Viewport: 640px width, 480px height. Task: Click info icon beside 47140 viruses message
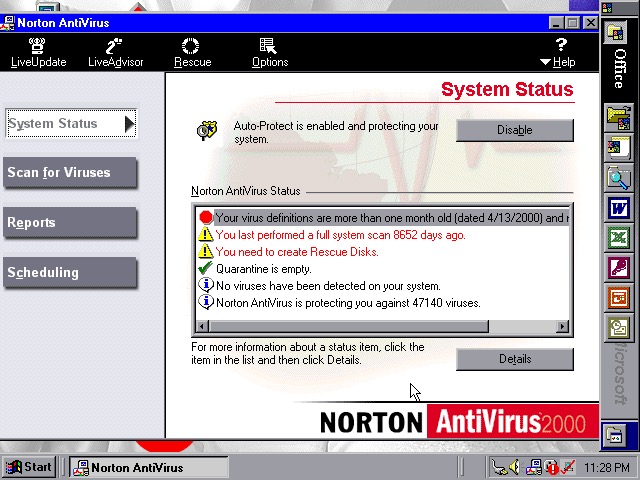pos(206,302)
